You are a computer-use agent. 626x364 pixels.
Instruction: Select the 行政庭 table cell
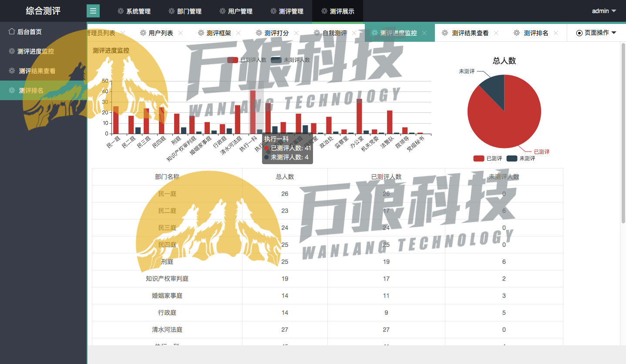[167, 313]
